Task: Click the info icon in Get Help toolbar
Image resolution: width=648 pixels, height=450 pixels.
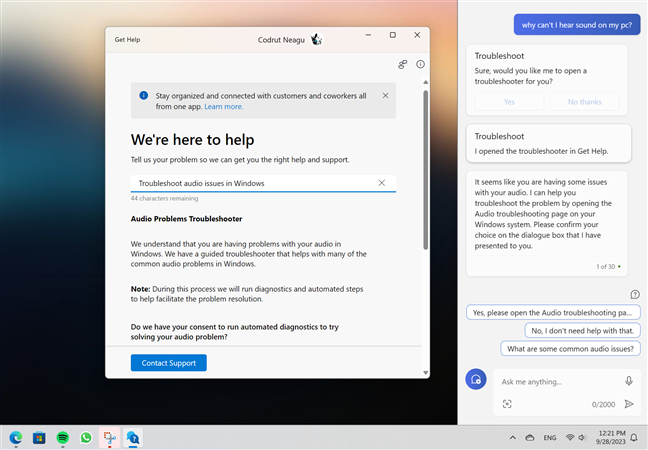Action: (420, 64)
